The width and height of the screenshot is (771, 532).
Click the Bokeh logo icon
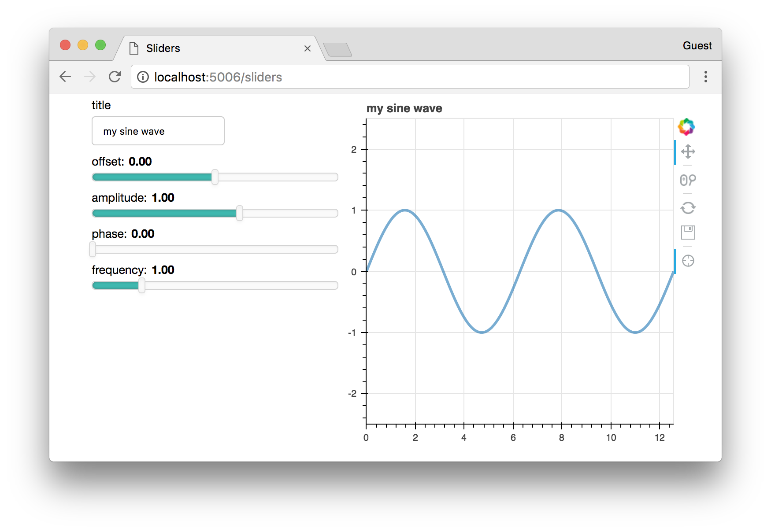point(686,127)
